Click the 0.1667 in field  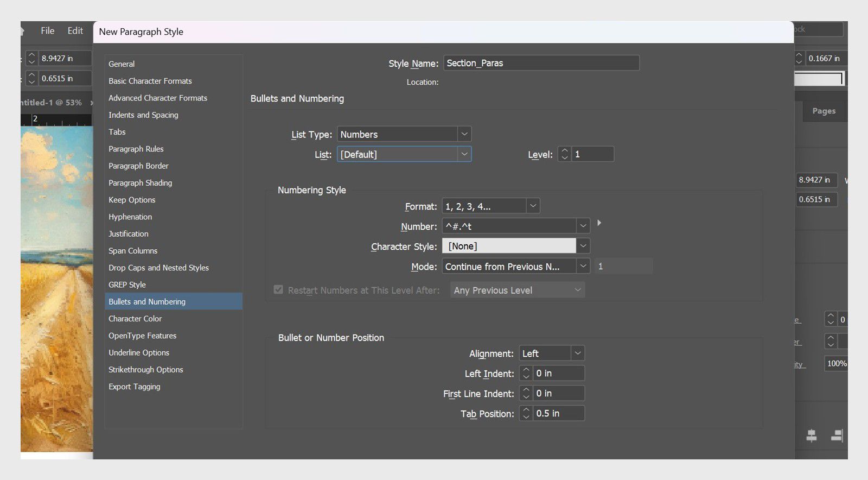826,58
